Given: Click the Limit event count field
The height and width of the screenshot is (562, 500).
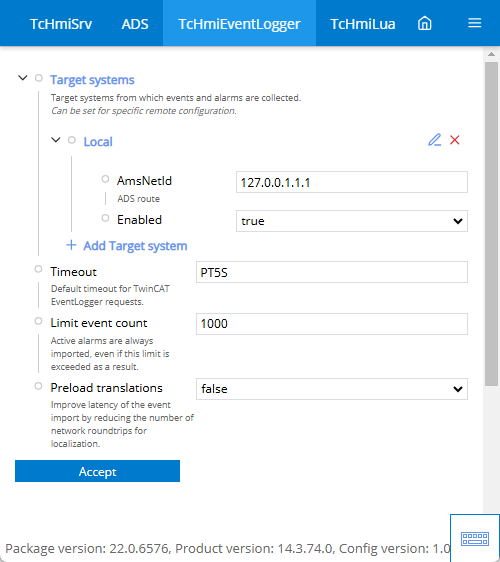Looking at the screenshot, I should (x=332, y=324).
